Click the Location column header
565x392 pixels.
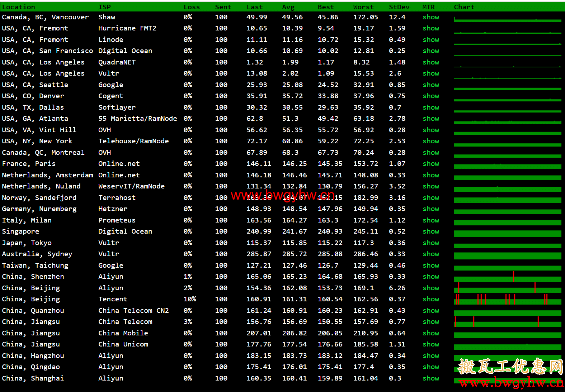19,7
